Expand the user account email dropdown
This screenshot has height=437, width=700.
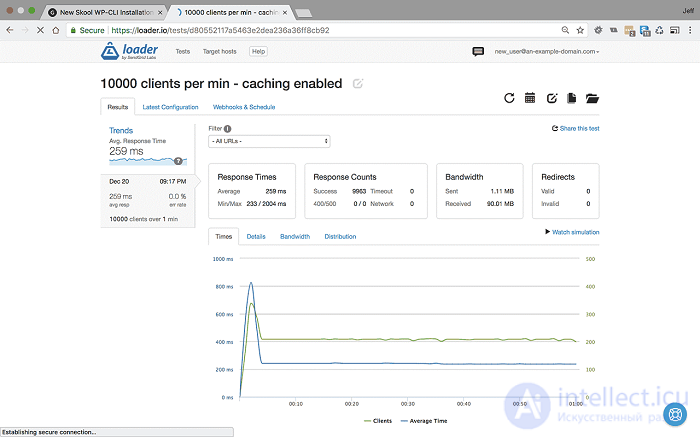pos(546,51)
